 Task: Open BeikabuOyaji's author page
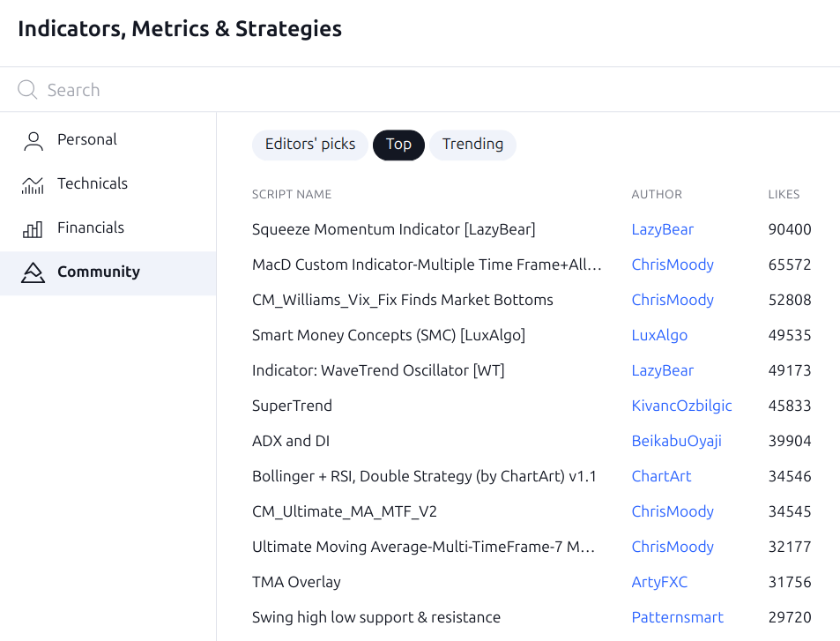pos(676,441)
